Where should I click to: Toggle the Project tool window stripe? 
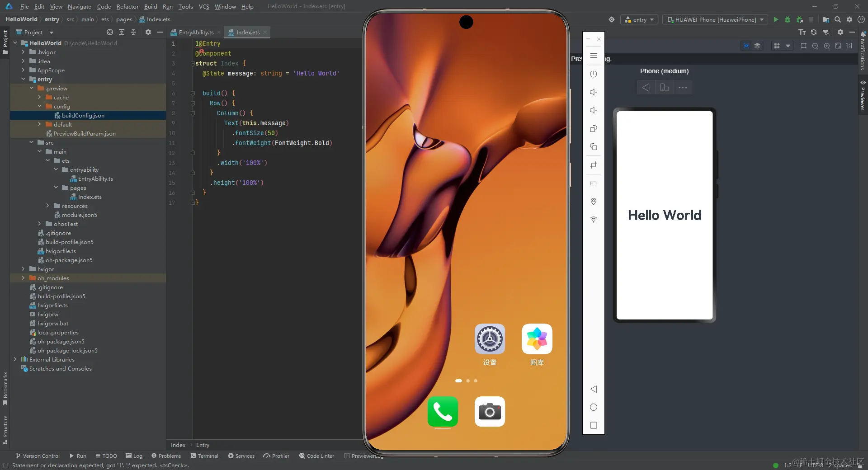pyautogui.click(x=5, y=42)
